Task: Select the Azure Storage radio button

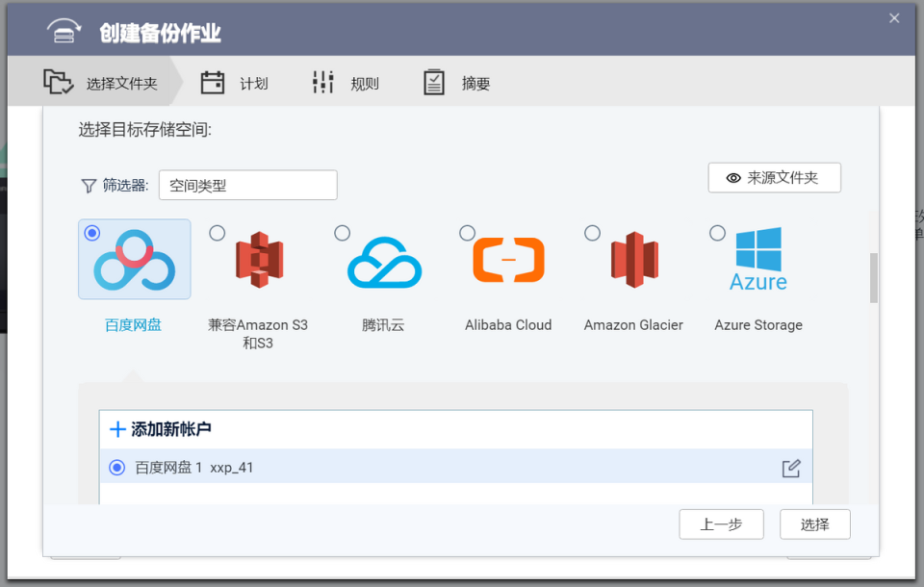Action: (717, 233)
